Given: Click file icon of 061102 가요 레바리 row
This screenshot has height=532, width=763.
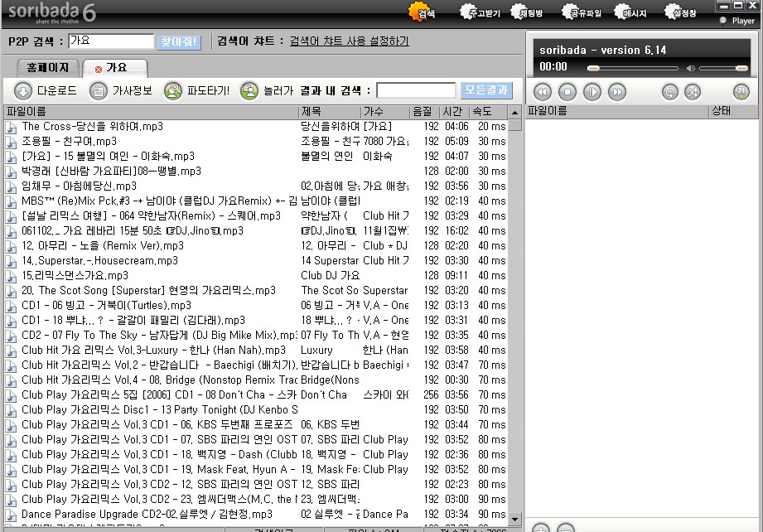Looking at the screenshot, I should 11,231.
